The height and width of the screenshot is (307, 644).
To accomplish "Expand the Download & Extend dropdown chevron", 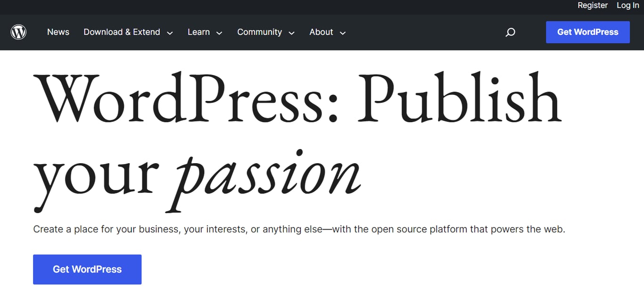I will click(170, 33).
